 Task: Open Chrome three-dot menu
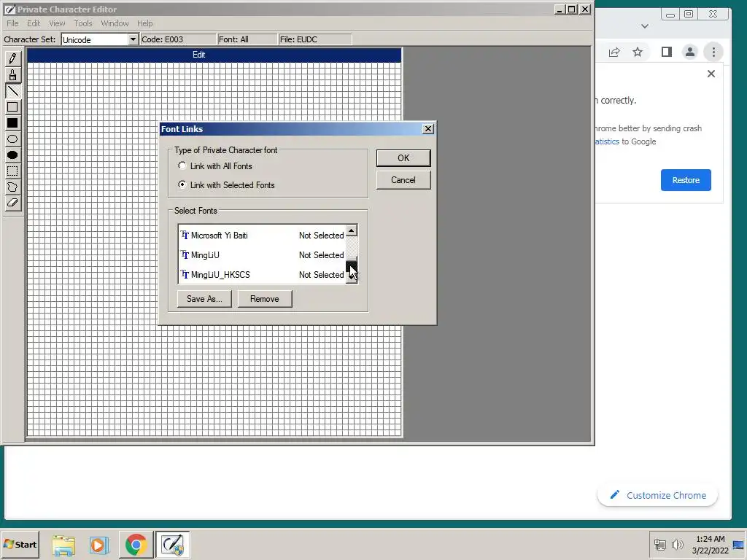tap(713, 52)
